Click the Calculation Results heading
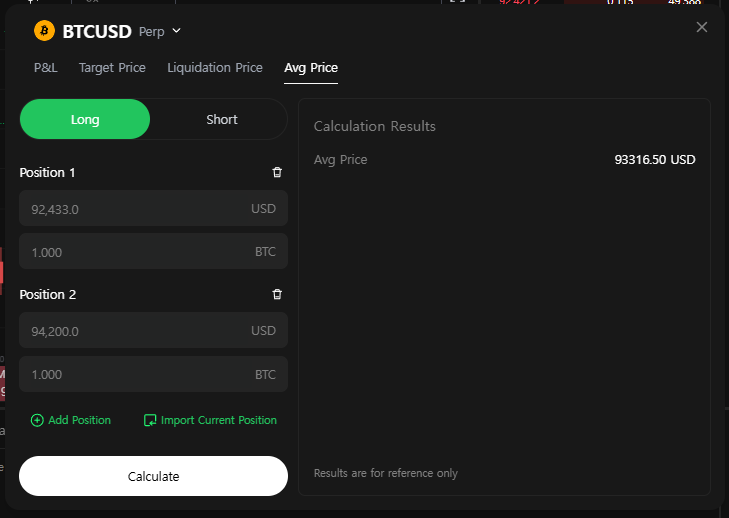This screenshot has width=729, height=518. tap(374, 126)
